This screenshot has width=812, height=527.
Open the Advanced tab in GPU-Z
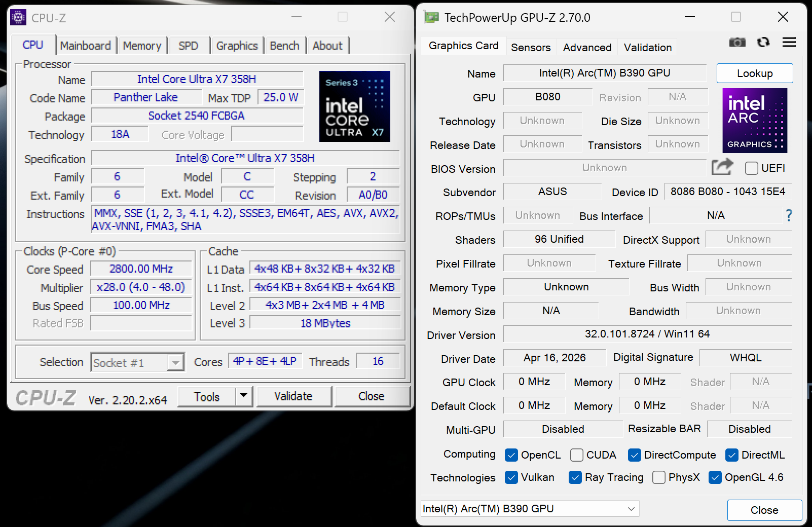pos(587,47)
